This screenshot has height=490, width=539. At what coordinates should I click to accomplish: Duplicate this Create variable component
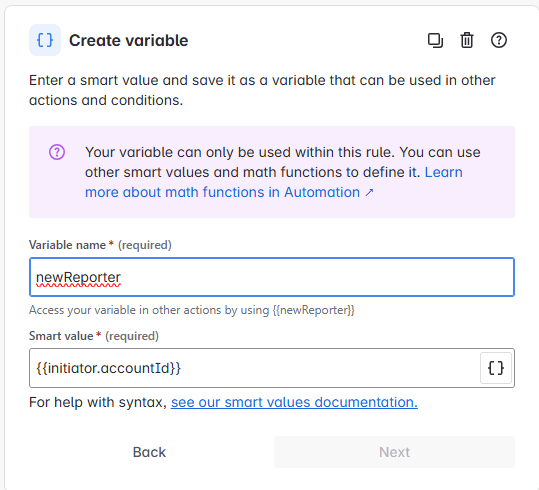[x=435, y=40]
